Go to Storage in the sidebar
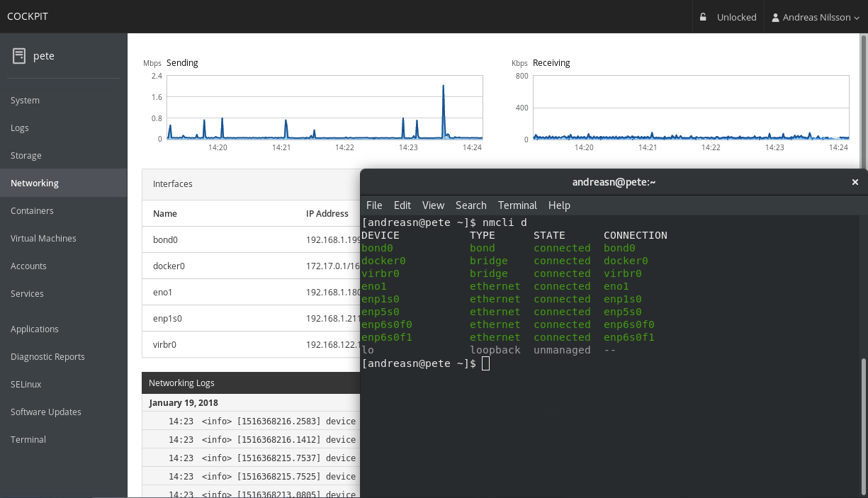 (26, 156)
